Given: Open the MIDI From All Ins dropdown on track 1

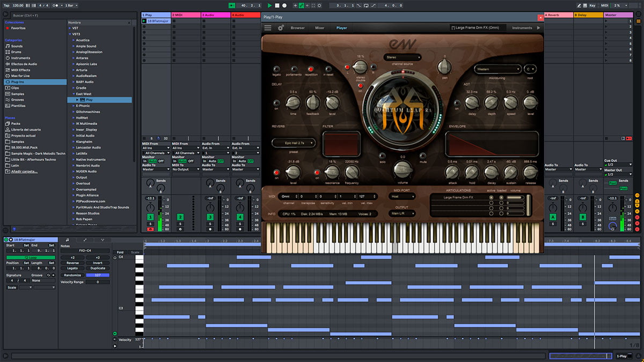Looking at the screenshot, I should (x=156, y=148).
